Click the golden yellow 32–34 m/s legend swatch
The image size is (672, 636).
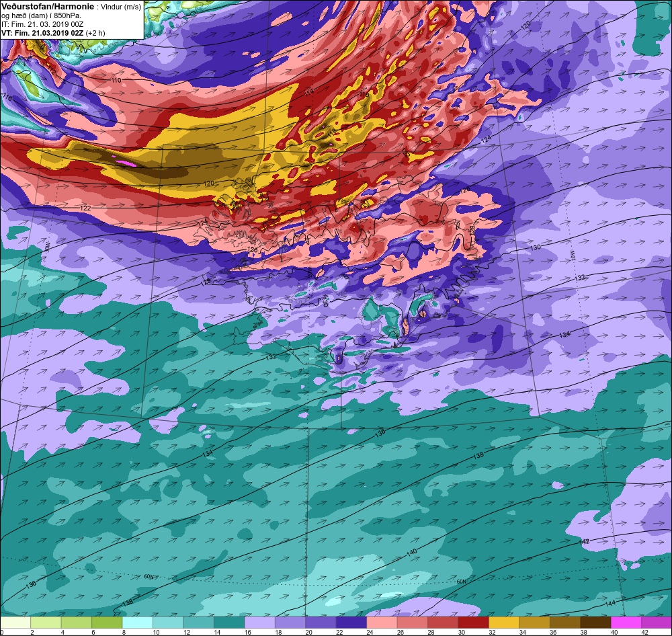[504, 623]
